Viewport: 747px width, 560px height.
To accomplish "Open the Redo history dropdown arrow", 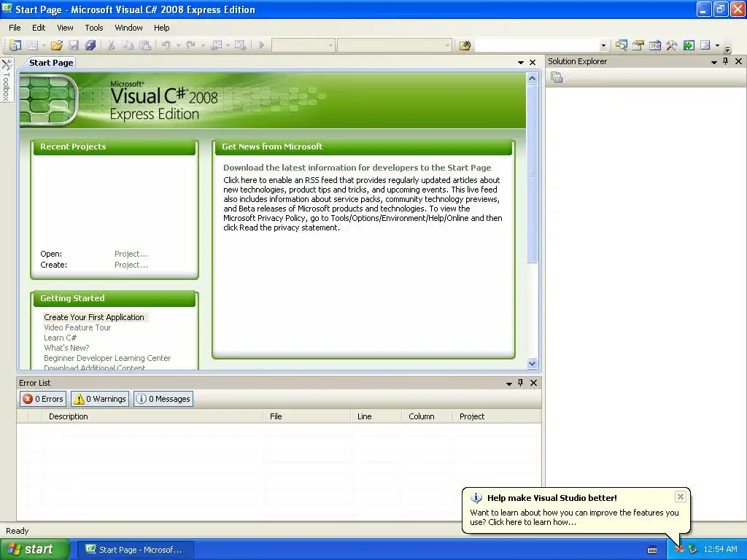I will point(203,45).
